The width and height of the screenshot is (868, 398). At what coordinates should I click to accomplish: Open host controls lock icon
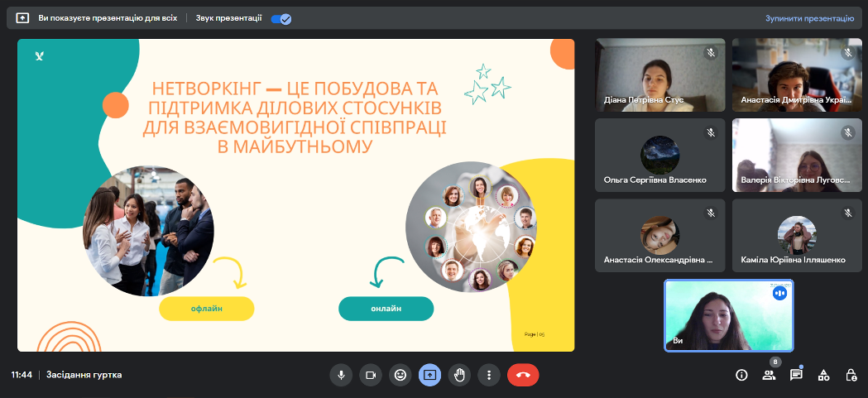coord(851,375)
